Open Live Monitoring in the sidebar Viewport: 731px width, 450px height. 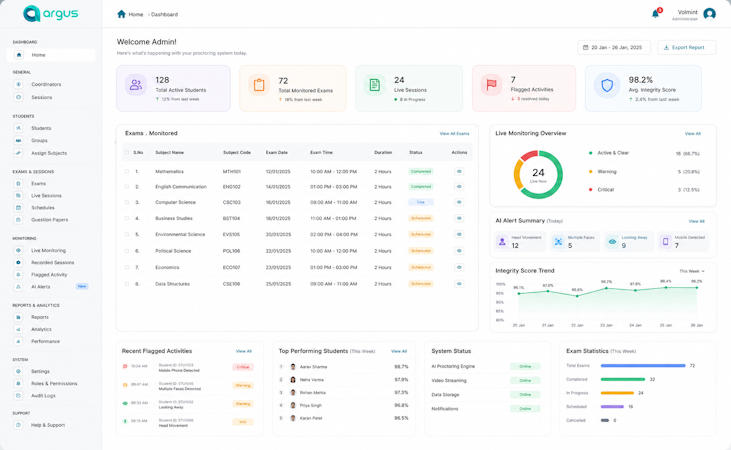48,250
